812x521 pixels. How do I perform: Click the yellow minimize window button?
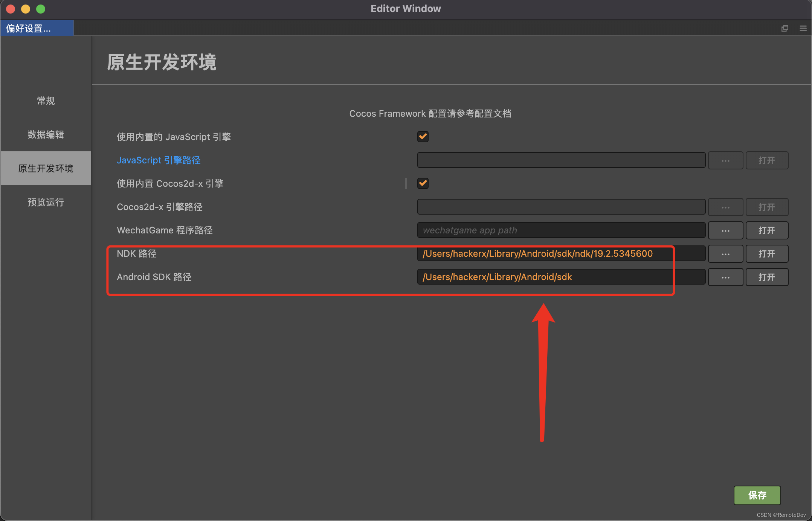pos(26,9)
